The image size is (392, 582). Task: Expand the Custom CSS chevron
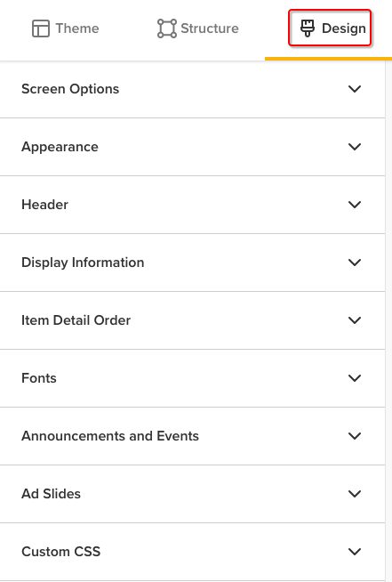pyautogui.click(x=355, y=552)
